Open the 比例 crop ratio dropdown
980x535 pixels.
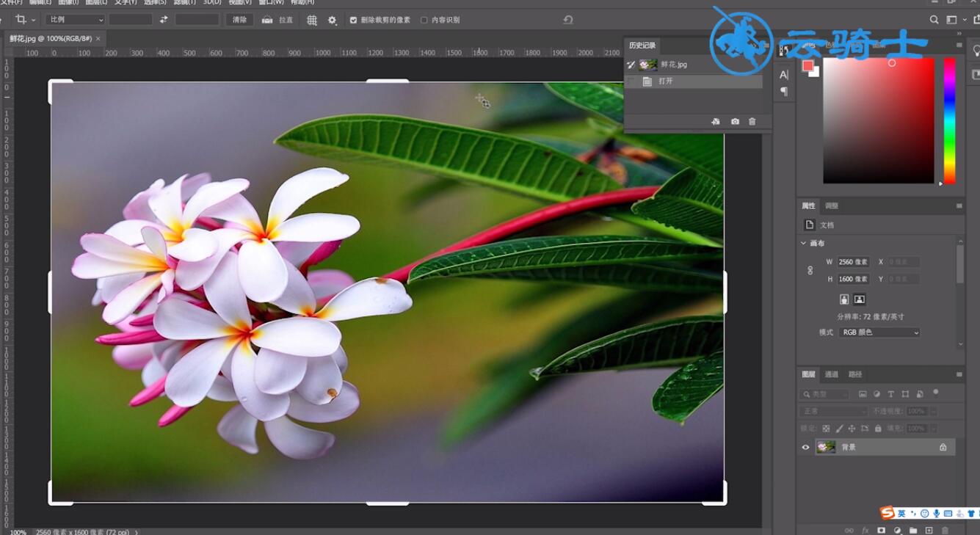coord(75,20)
